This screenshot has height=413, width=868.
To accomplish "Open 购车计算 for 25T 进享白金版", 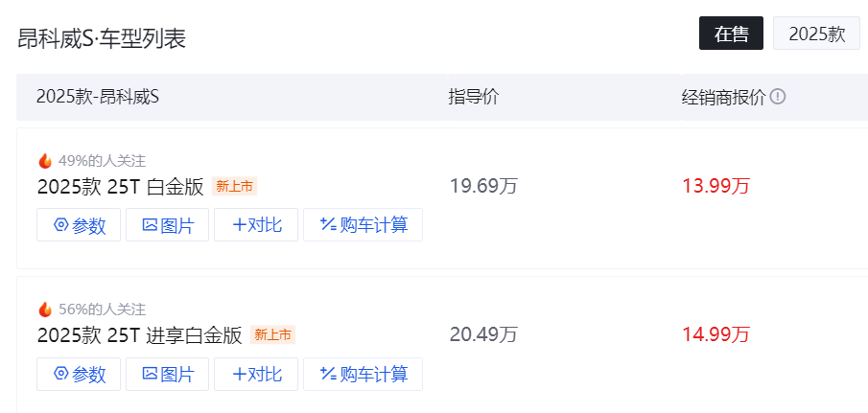I will [364, 375].
